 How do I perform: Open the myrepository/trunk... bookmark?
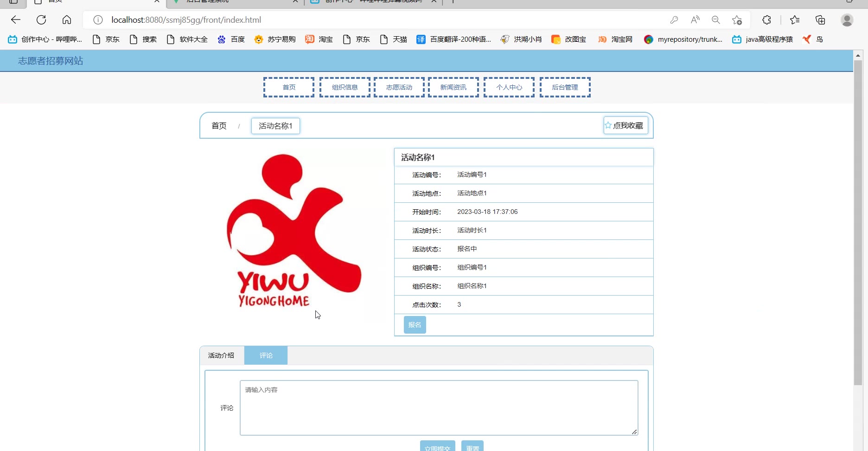(x=683, y=39)
